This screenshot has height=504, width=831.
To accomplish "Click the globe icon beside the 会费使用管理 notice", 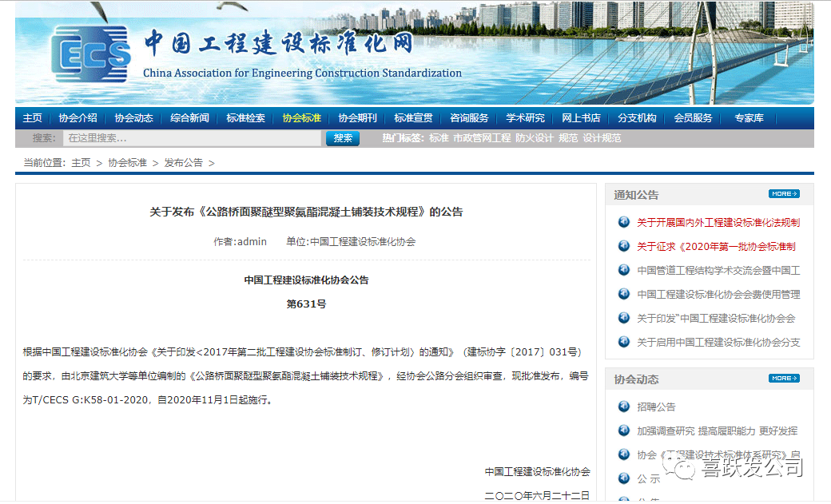I will [624, 294].
